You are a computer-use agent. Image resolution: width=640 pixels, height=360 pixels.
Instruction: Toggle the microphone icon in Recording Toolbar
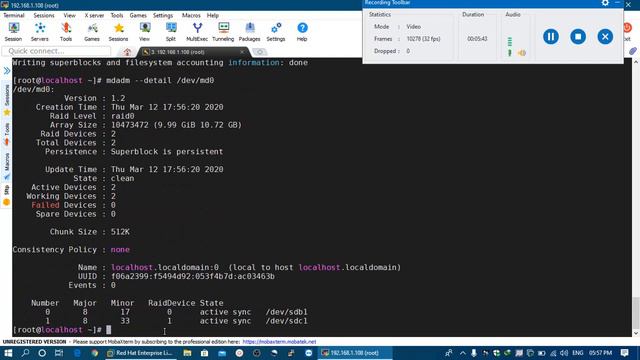point(509,53)
